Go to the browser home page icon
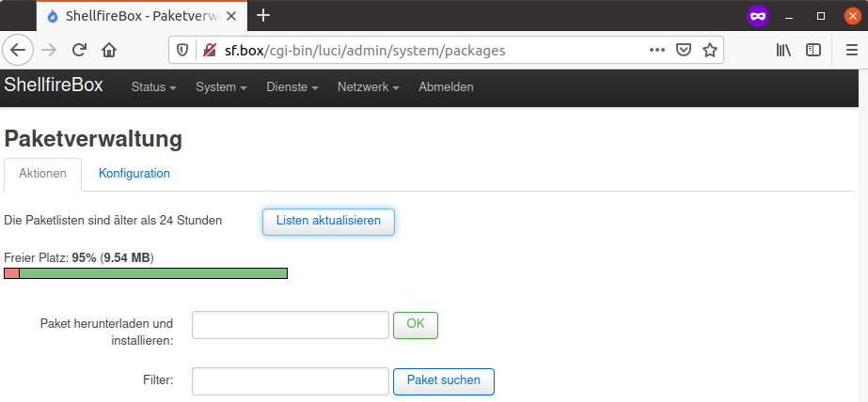This screenshot has height=402, width=868. pos(109,50)
